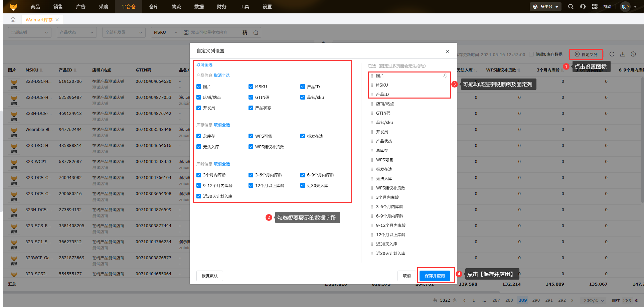Open the 财务 menu
This screenshot has width=644, height=307.
[222, 7]
